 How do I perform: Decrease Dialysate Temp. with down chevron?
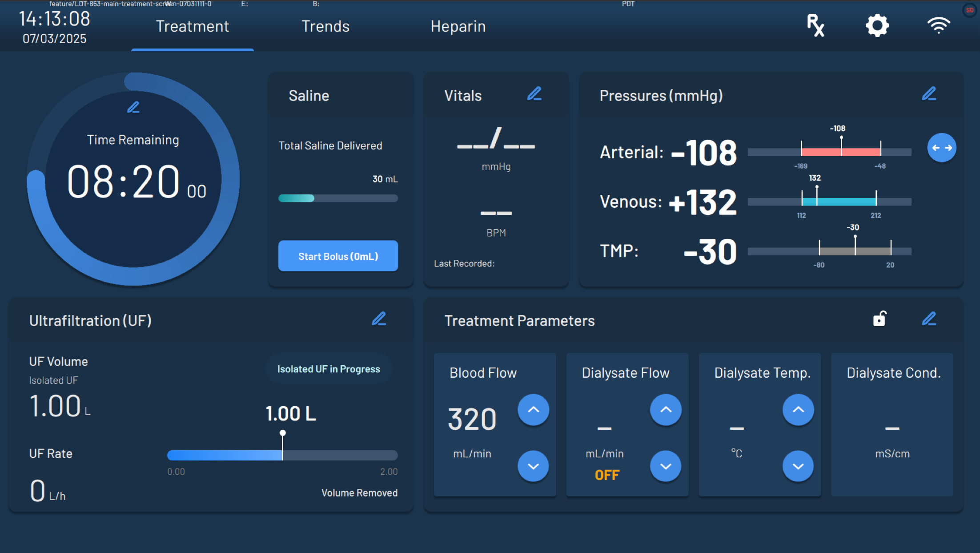point(798,466)
